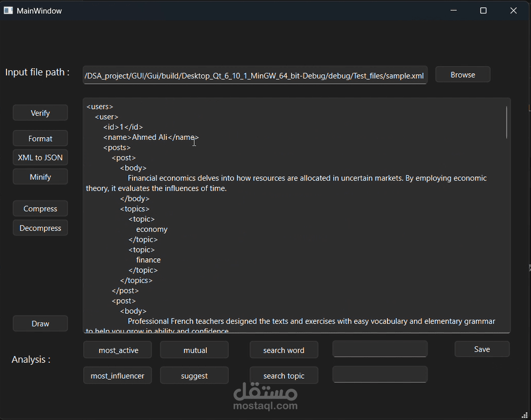Click the most_influencer button
The image size is (531, 420).
[x=118, y=376]
